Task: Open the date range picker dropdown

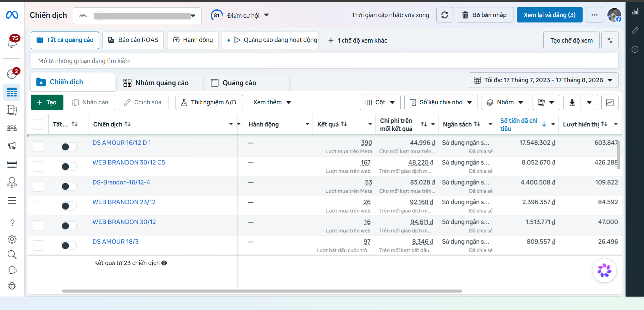Action: pos(543,80)
